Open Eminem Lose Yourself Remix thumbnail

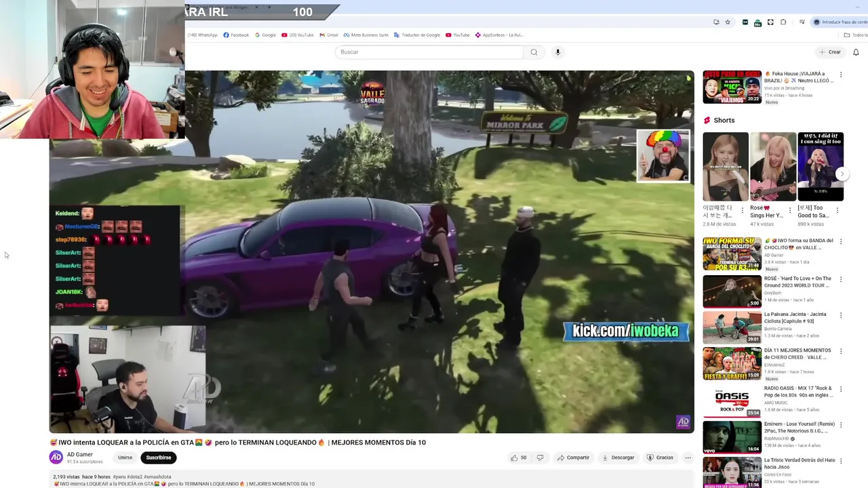point(732,437)
